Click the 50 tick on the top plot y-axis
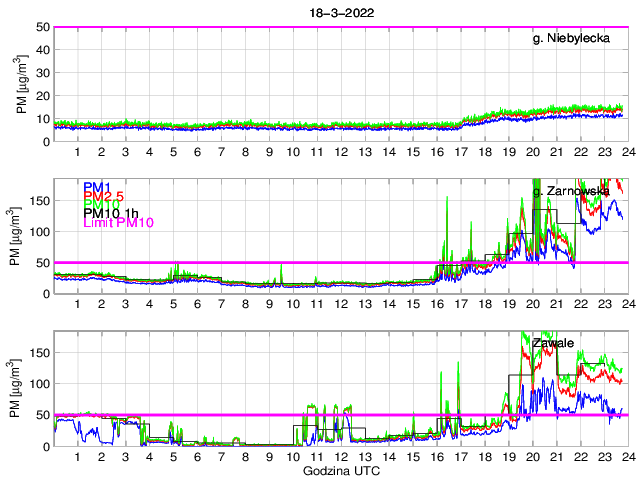 42,27
